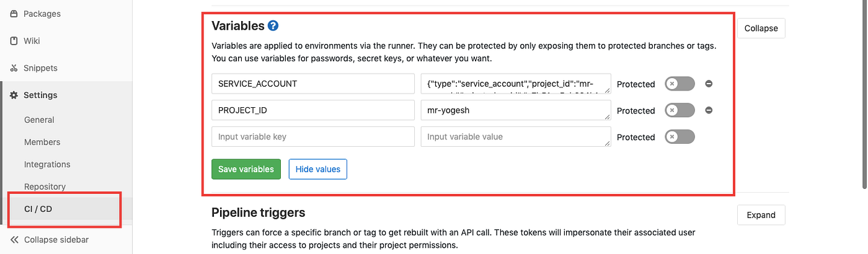Screen dimensions: 868x254
Task: Click the Settings gear icon
Action: (14, 95)
